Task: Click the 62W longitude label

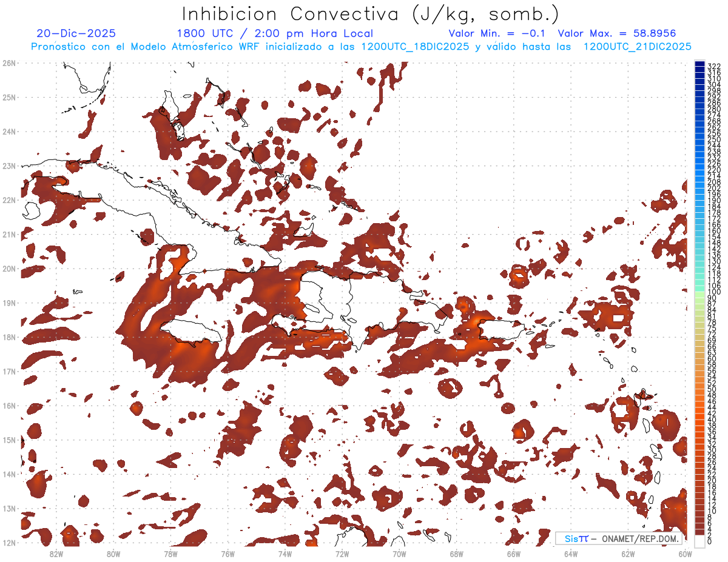Action: click(629, 554)
